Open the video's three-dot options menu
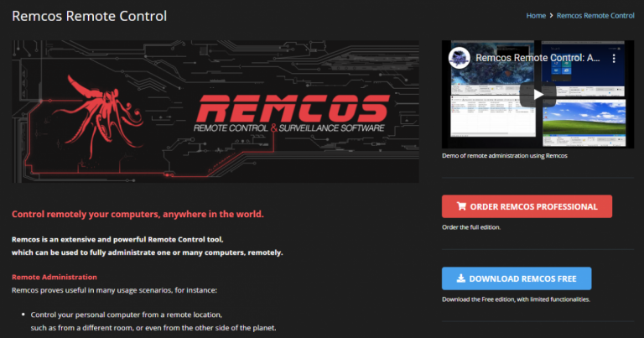This screenshot has width=644, height=338. (x=614, y=59)
